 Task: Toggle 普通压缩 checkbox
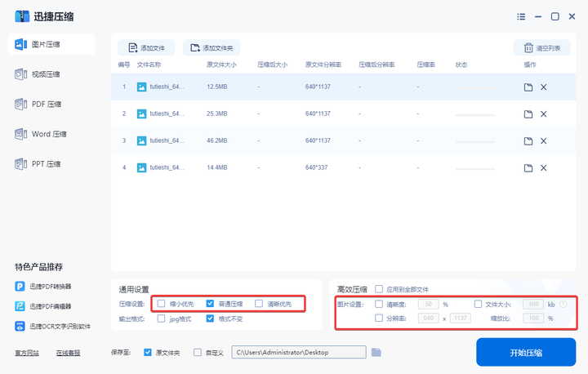pos(210,304)
